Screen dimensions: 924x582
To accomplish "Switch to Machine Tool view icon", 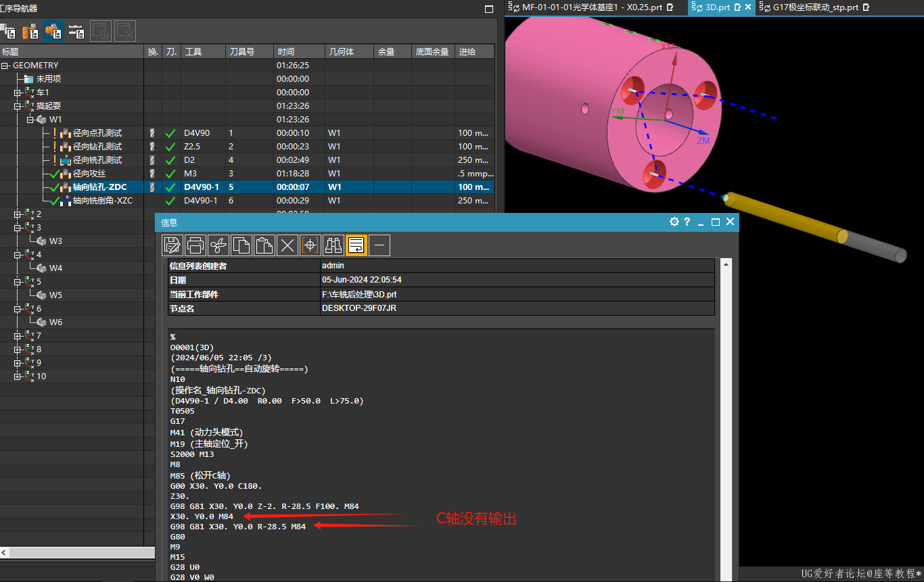I will click(x=30, y=32).
